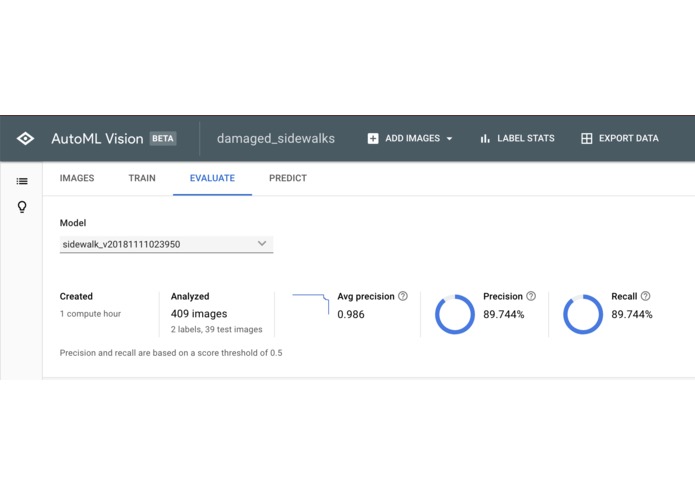Switch to the IMAGES tab
Image resolution: width=695 pixels, height=494 pixels.
pyautogui.click(x=77, y=178)
